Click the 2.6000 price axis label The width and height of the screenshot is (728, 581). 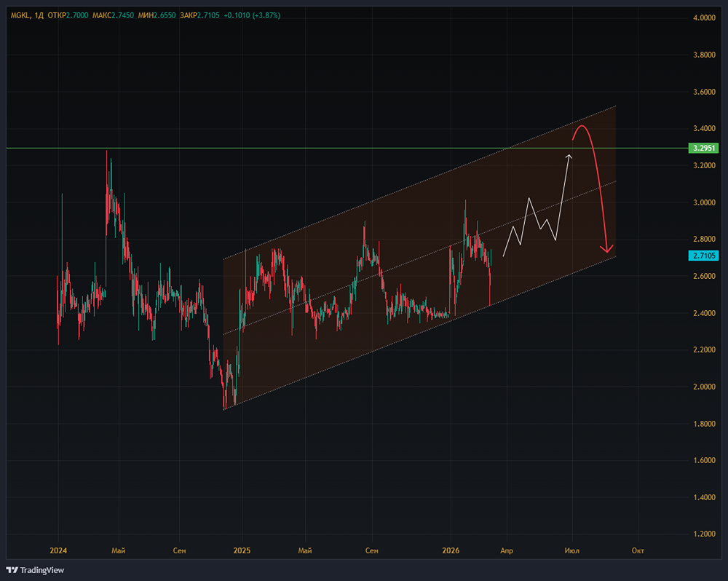(x=704, y=276)
